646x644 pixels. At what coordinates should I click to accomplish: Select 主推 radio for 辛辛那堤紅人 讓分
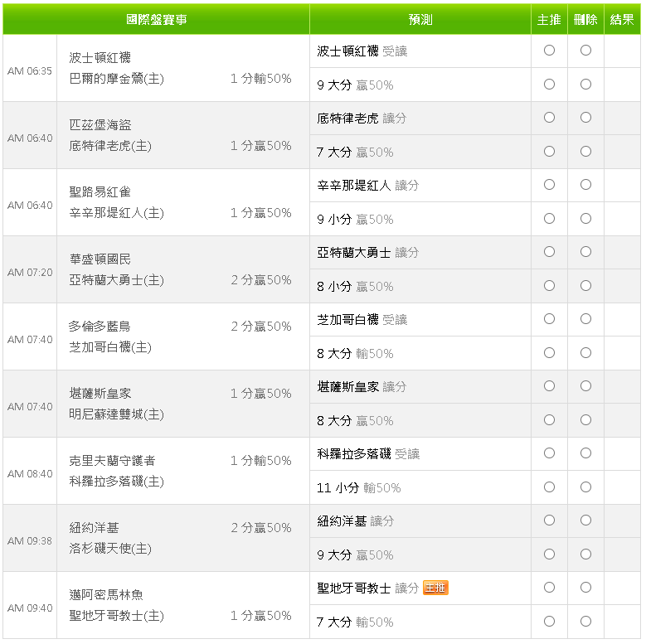click(549, 185)
